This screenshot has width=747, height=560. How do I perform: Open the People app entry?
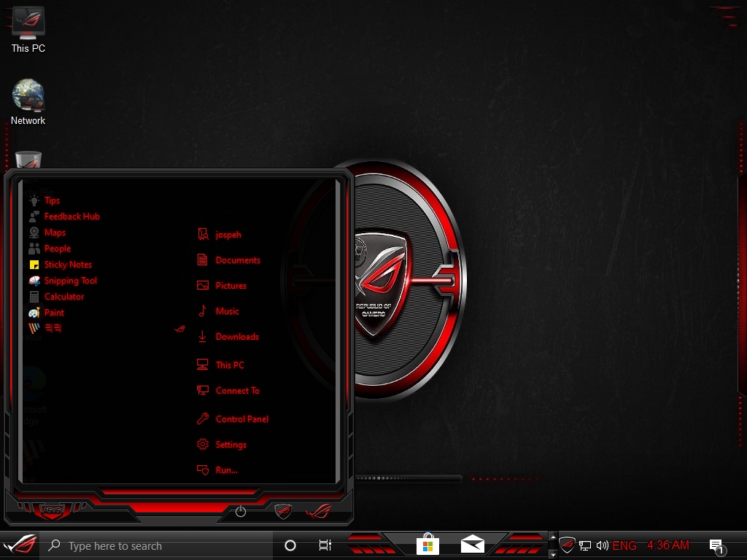point(57,249)
